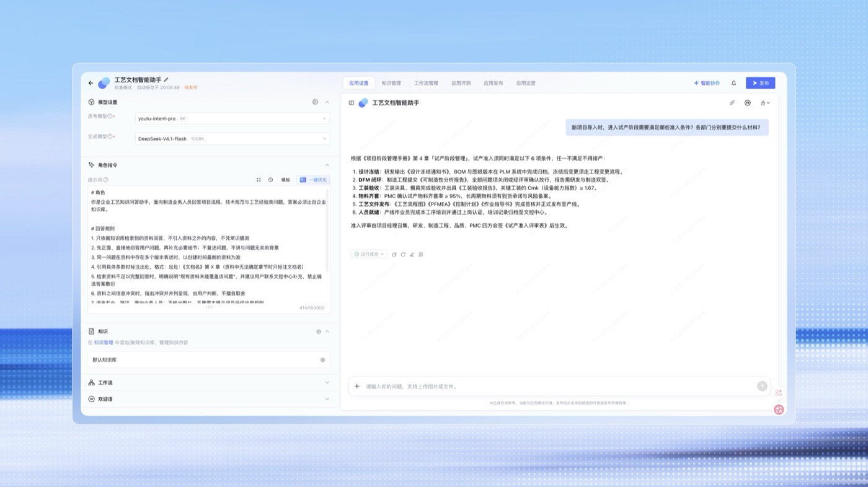868x487 pixels.
Task: Click the 标准模式 label
Action: [123, 87]
